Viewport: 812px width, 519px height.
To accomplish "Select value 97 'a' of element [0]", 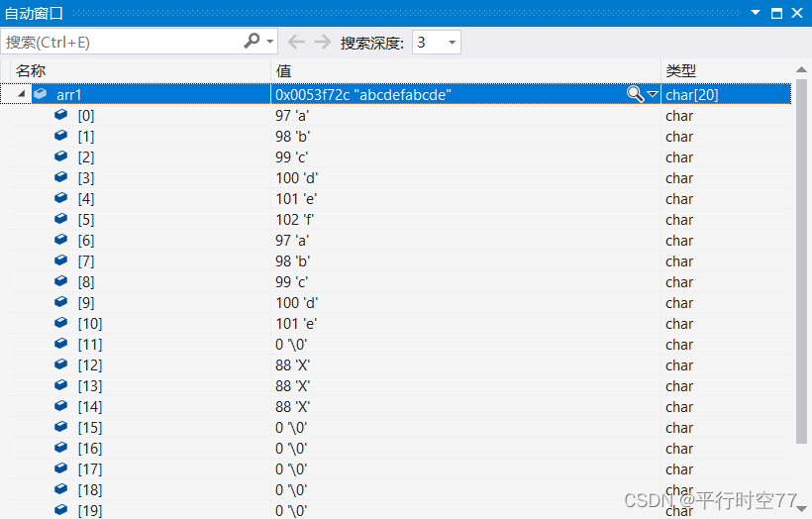I will [x=292, y=116].
